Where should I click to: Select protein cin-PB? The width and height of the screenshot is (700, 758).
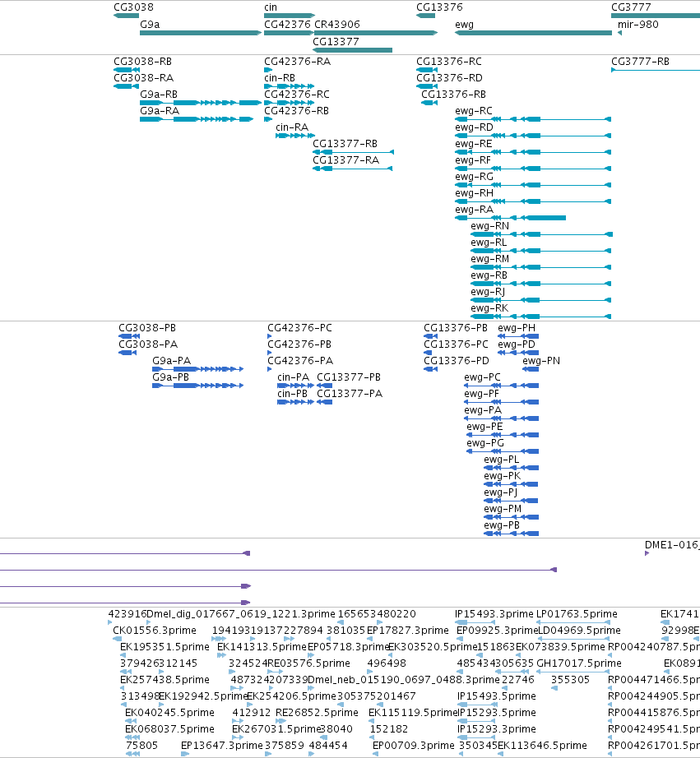[292, 394]
